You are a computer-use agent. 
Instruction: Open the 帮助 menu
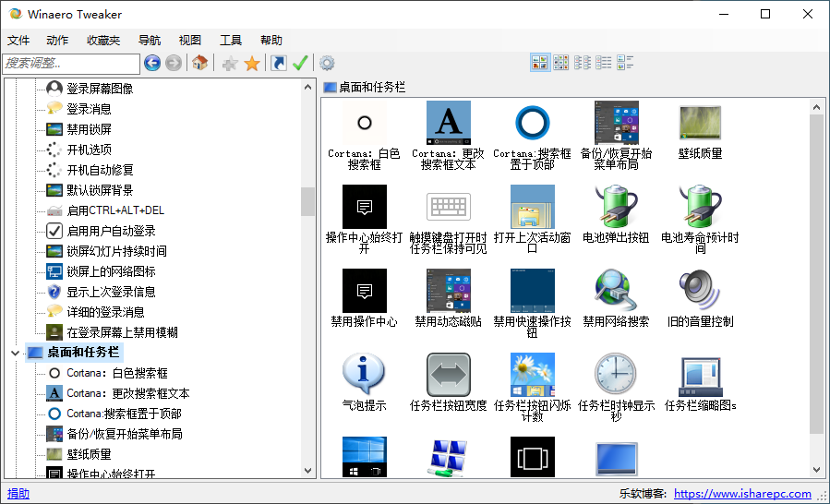pyautogui.click(x=271, y=41)
